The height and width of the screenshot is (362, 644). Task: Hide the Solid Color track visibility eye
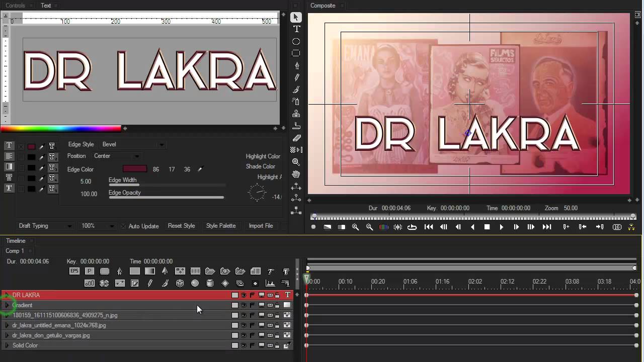point(244,345)
